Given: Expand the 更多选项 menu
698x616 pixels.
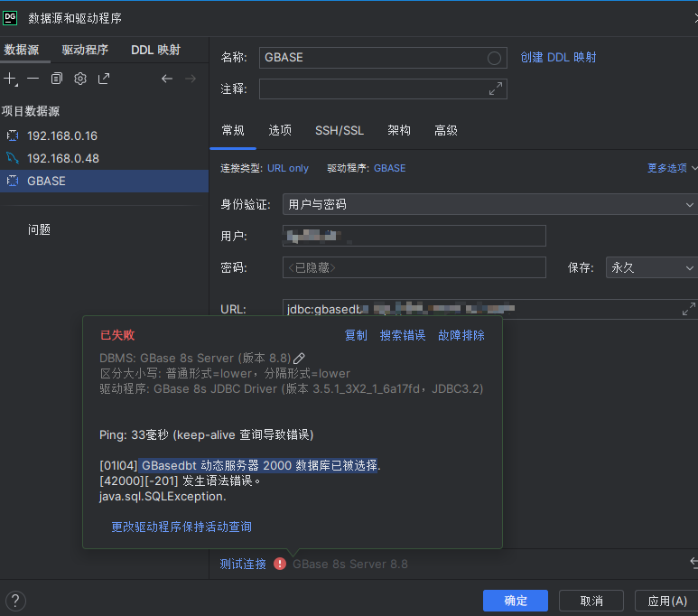Looking at the screenshot, I should (x=672, y=168).
